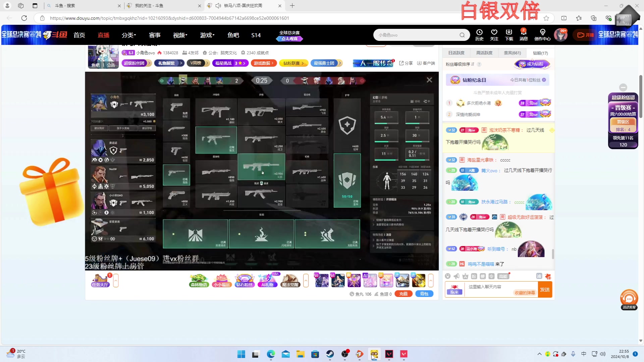Screen dimensions: 644x362
Task: Click the 分享 share icon
Action: [x=406, y=63]
